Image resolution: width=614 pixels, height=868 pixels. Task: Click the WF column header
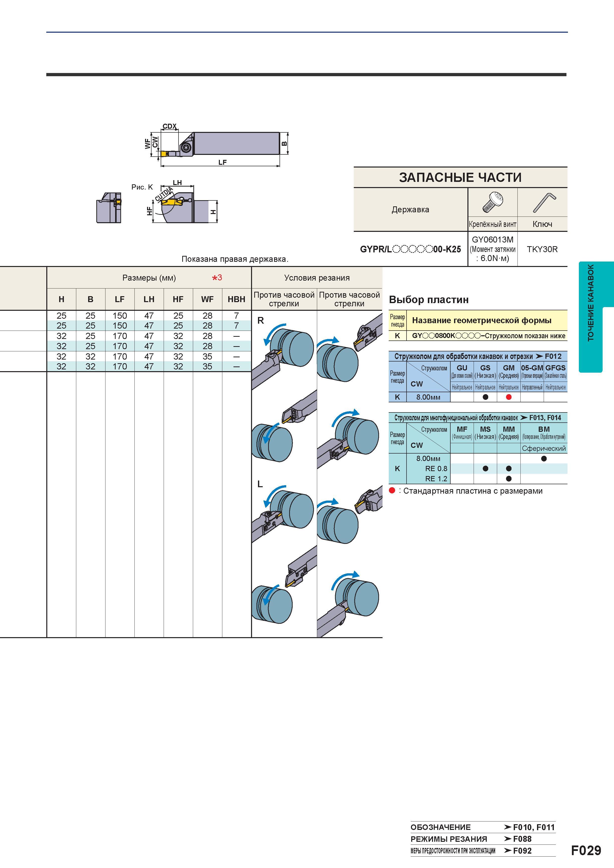[207, 299]
